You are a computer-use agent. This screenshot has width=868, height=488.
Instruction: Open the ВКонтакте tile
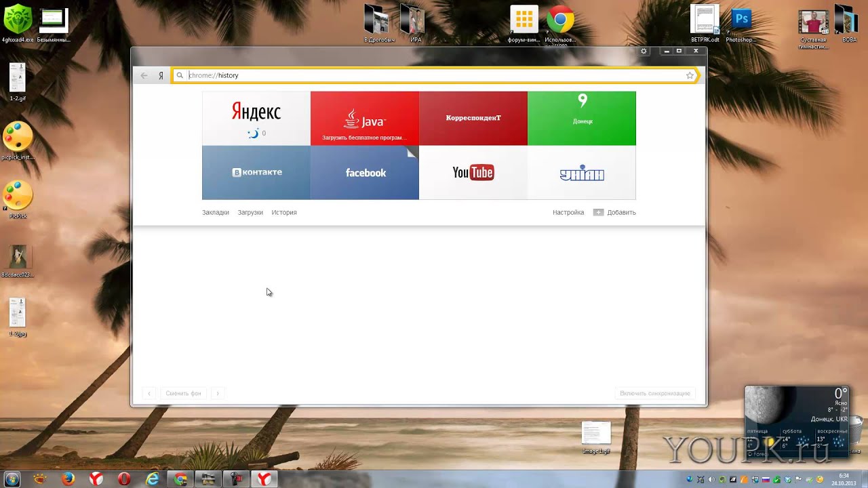[256, 172]
